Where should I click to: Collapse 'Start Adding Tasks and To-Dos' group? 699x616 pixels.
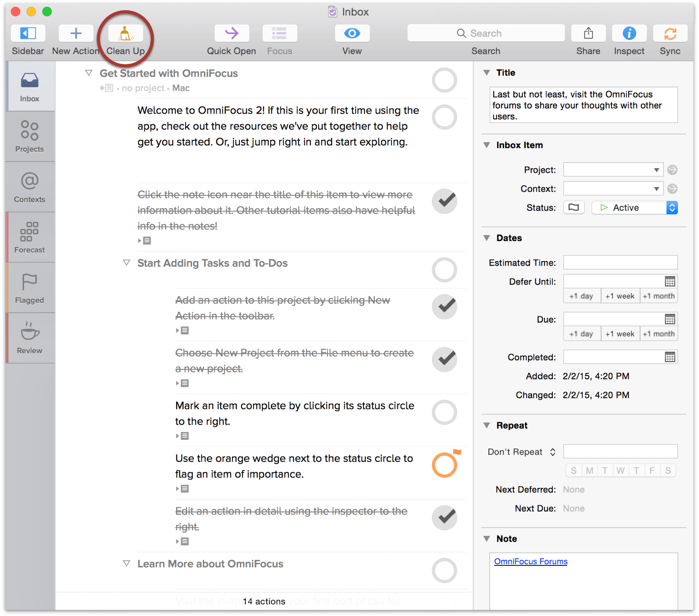127,263
